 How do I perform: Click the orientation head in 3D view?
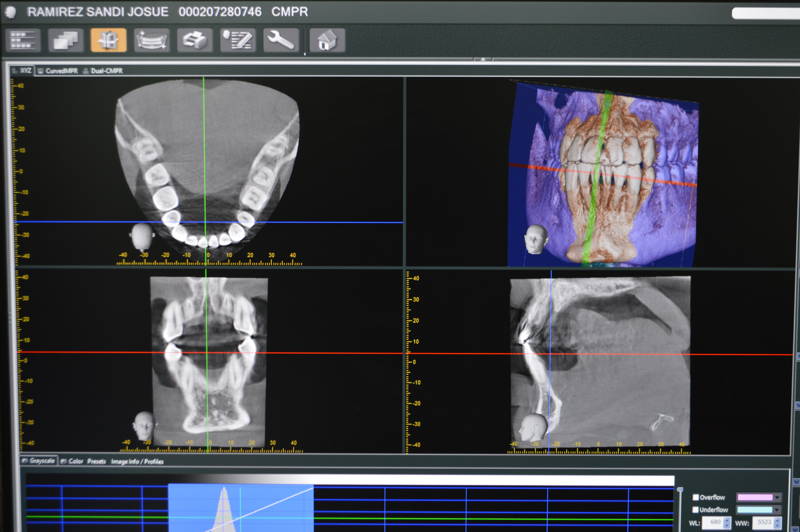(x=536, y=239)
